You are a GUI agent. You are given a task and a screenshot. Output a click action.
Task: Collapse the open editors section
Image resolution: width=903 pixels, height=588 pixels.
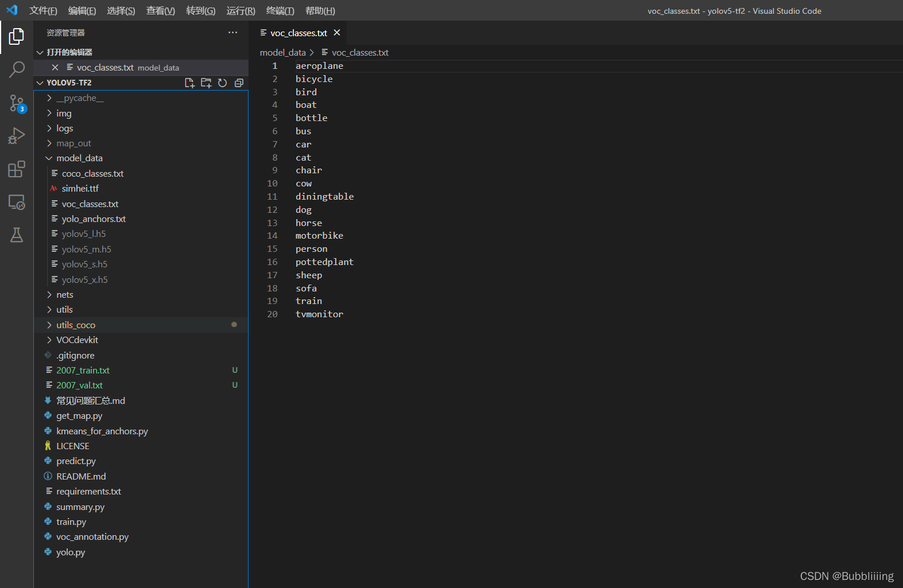pos(40,52)
